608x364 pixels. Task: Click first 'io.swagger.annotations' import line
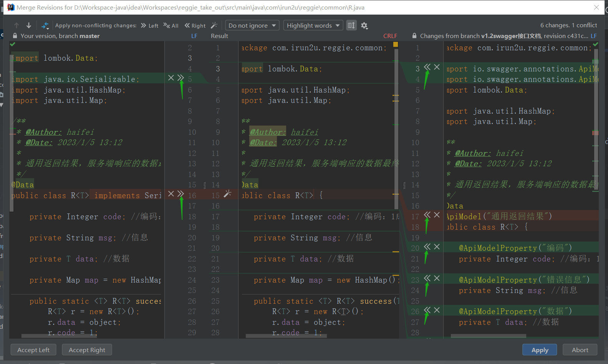[x=522, y=69]
